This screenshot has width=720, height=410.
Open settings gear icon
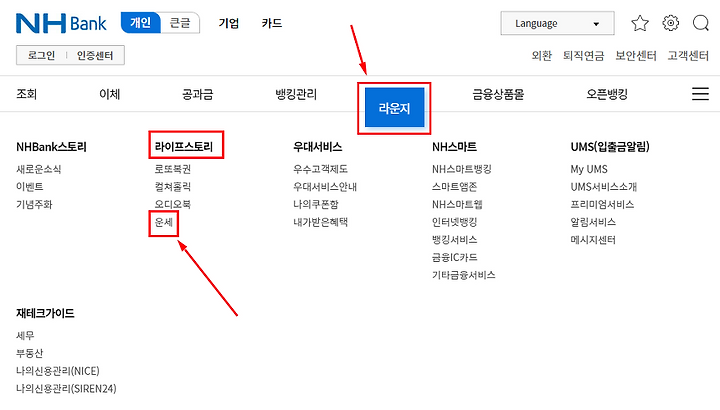(670, 23)
